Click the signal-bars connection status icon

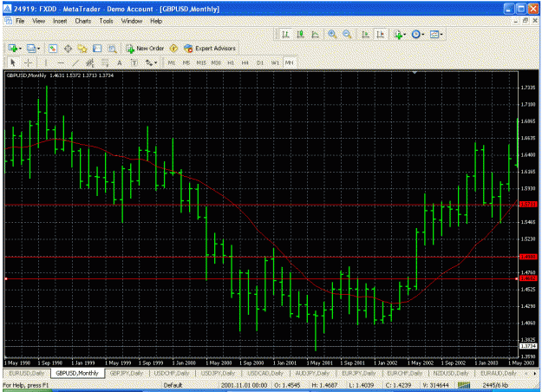tap(464, 385)
